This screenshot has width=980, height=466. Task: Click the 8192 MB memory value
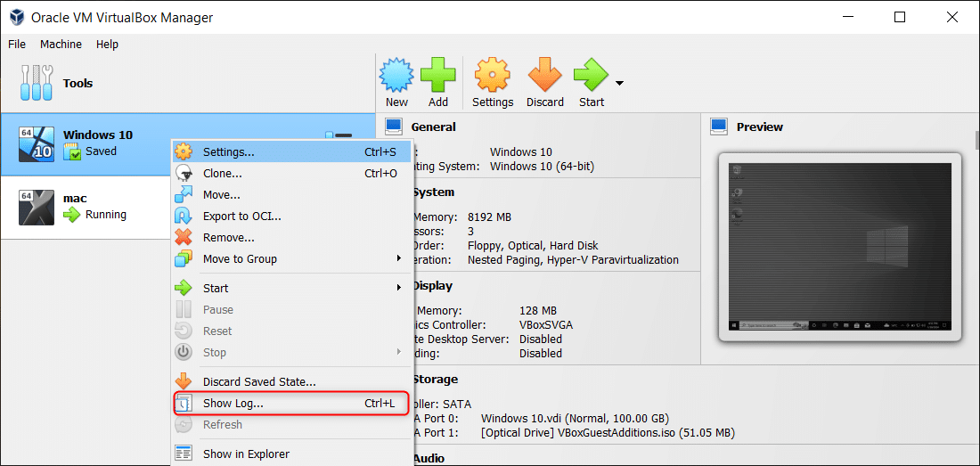pos(489,217)
